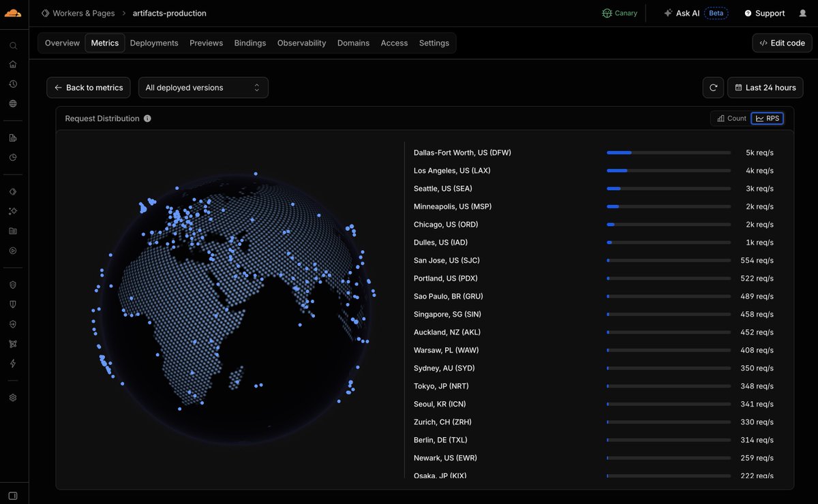Click the Edit code button
The width and height of the screenshot is (818, 504).
(x=782, y=43)
